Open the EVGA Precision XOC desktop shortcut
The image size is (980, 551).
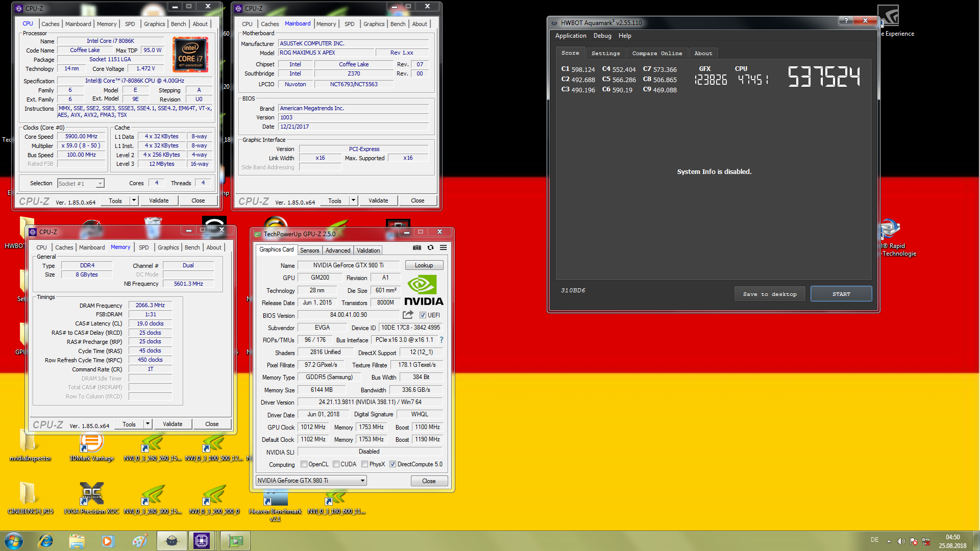pyautogui.click(x=92, y=498)
